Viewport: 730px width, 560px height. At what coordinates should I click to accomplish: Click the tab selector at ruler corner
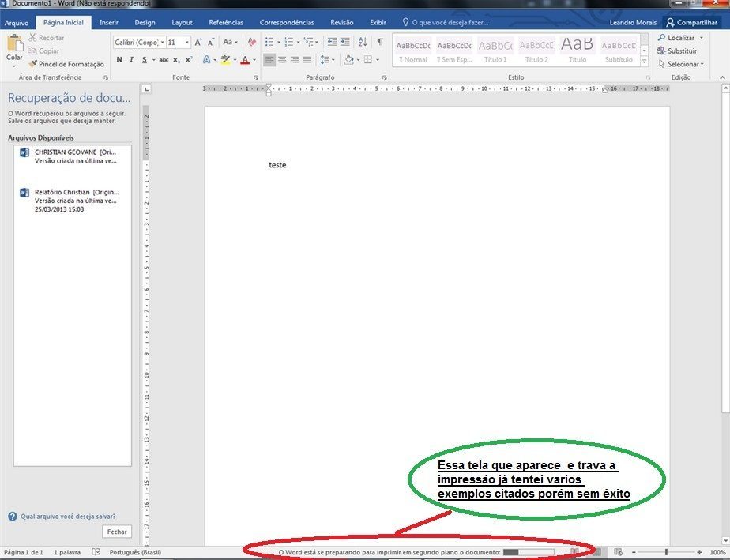coord(146,88)
